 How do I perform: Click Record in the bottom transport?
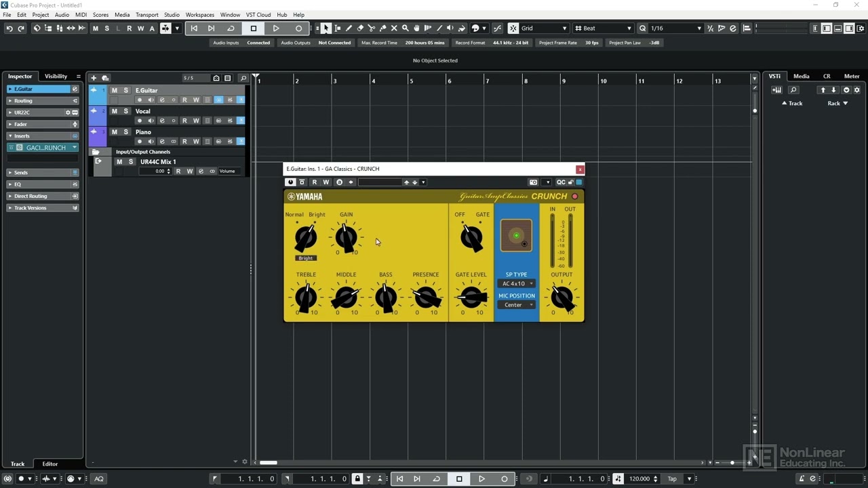pos(504,479)
